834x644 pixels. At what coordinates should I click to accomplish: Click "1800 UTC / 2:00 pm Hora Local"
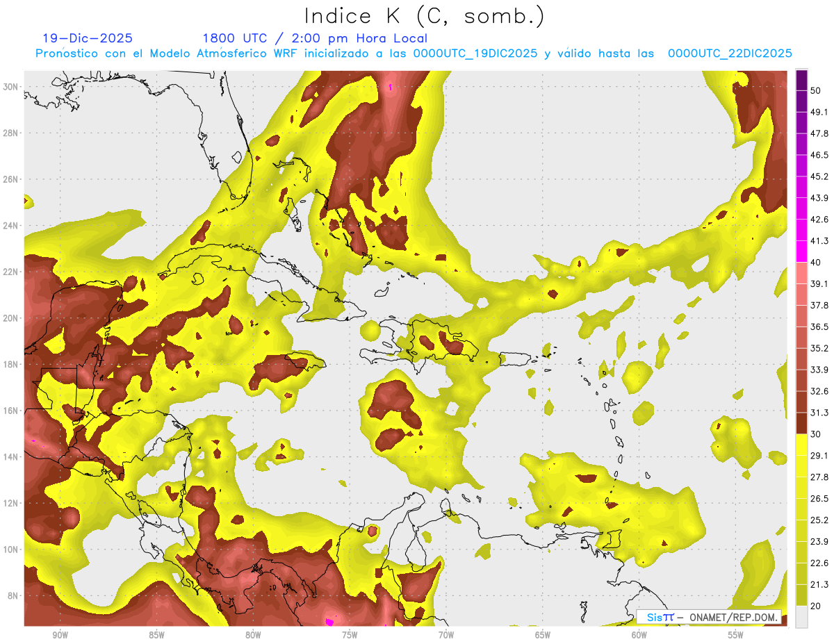(x=315, y=38)
